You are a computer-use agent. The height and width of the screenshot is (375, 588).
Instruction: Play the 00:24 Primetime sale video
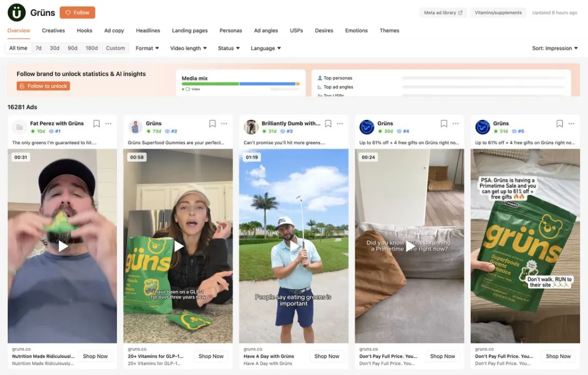pyautogui.click(x=409, y=246)
